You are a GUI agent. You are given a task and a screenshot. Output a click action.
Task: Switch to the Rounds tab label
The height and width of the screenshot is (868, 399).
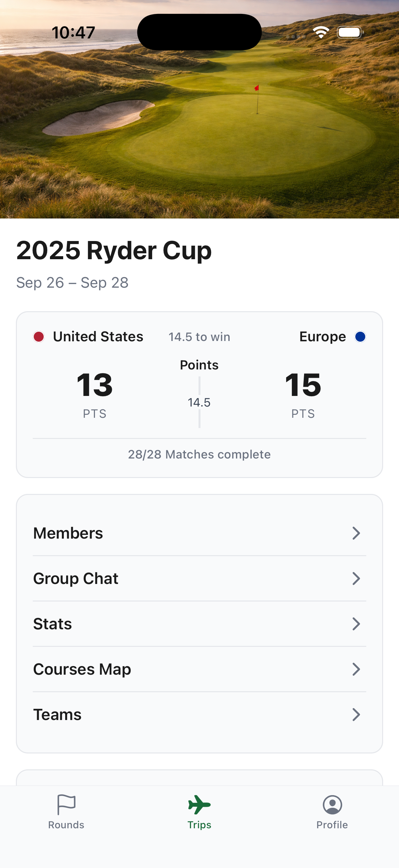pyautogui.click(x=66, y=825)
